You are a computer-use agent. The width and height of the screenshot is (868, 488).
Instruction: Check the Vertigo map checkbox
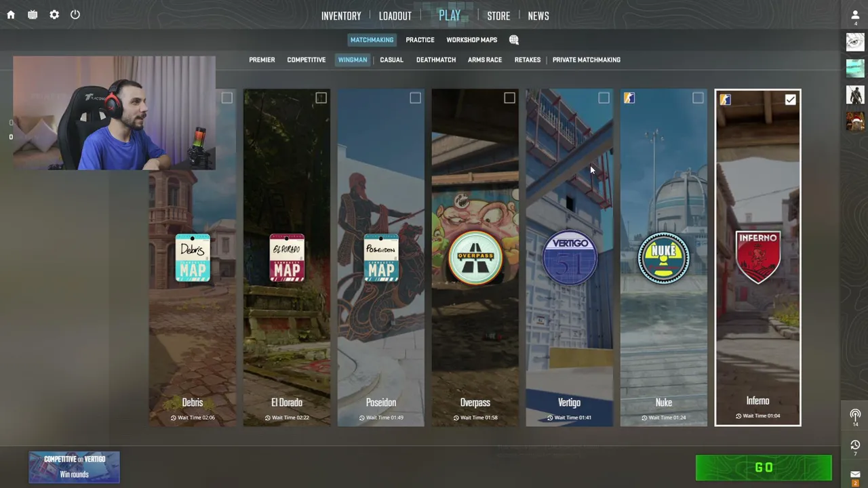[604, 98]
